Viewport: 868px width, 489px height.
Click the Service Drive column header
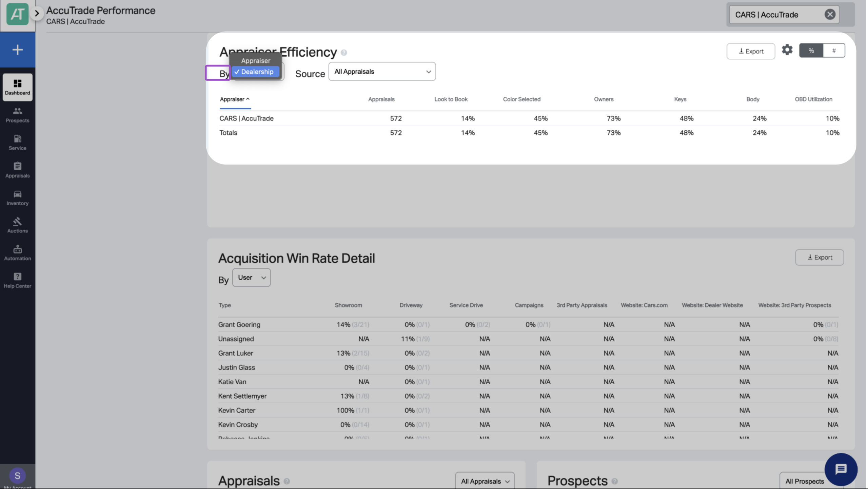[466, 305]
